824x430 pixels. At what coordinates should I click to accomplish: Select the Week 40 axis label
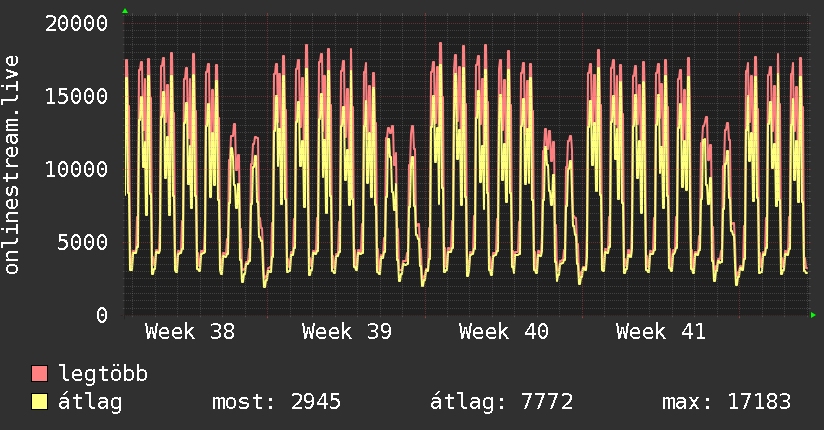[x=503, y=332]
